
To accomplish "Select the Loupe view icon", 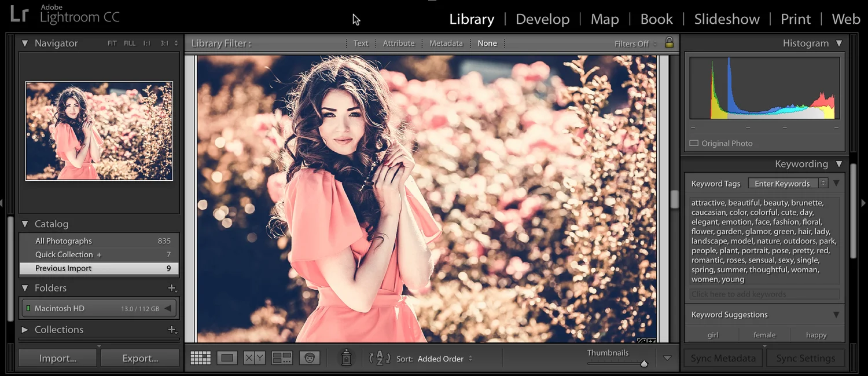I will pyautogui.click(x=227, y=357).
